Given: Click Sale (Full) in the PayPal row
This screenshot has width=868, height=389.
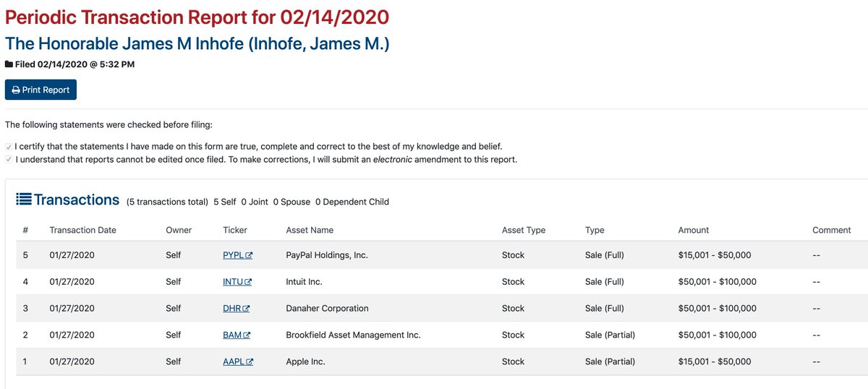Looking at the screenshot, I should click(x=605, y=255).
